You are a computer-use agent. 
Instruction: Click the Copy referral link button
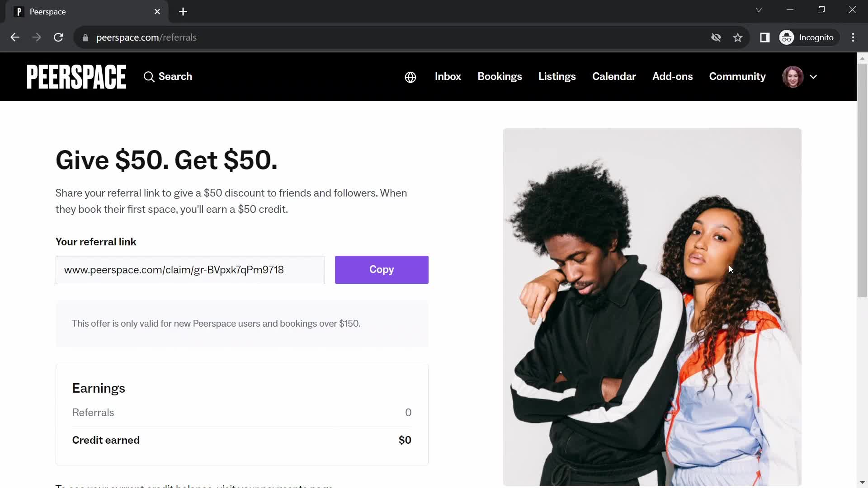[382, 269]
